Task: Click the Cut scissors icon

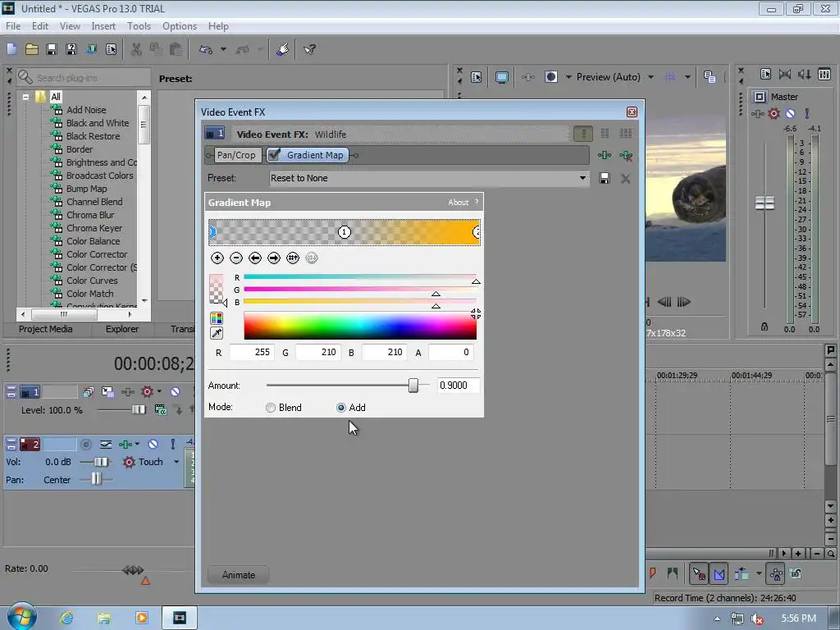Action: coord(136,49)
